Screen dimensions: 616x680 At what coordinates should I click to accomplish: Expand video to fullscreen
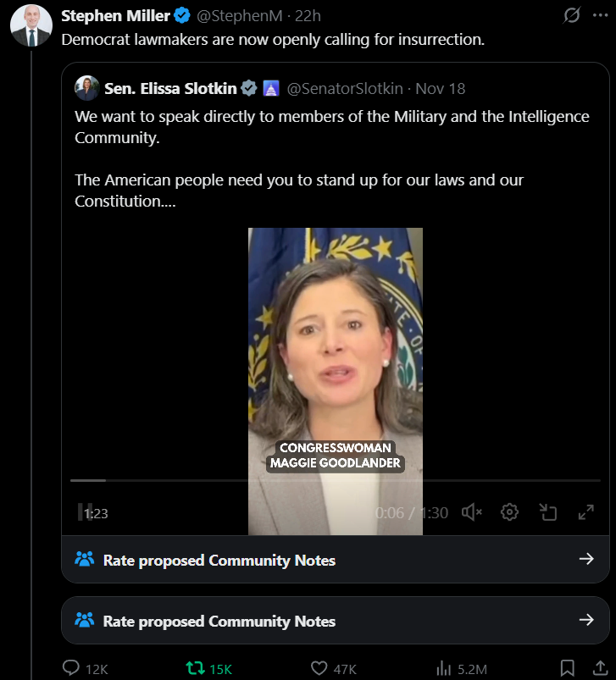585,512
